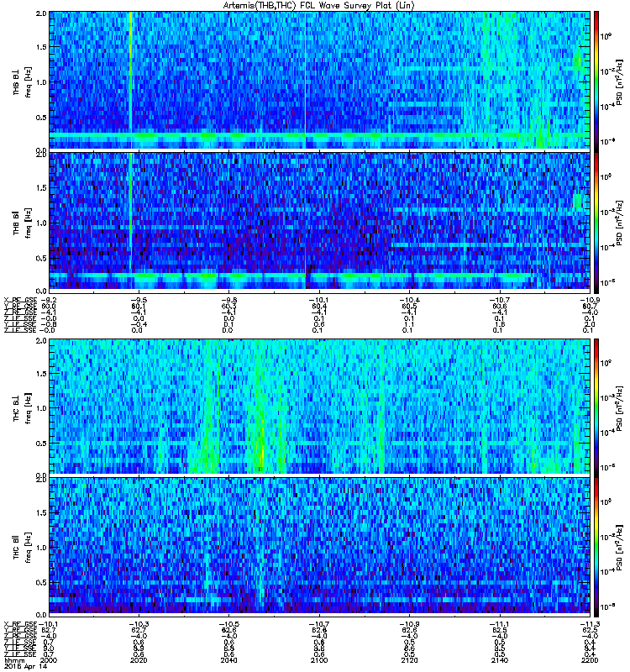The width and height of the screenshot is (630, 672).
Task: Click PSD [nT²/Hz] label of topmost color bar
Action: point(619,81)
